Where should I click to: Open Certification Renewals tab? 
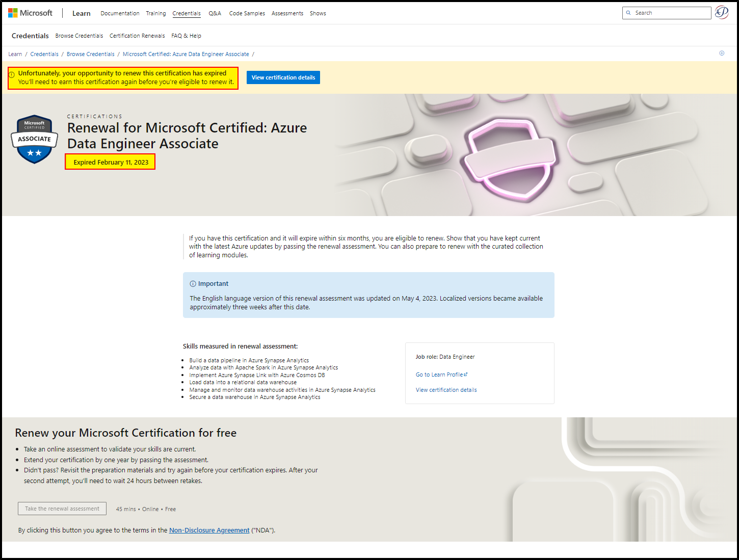click(x=137, y=36)
